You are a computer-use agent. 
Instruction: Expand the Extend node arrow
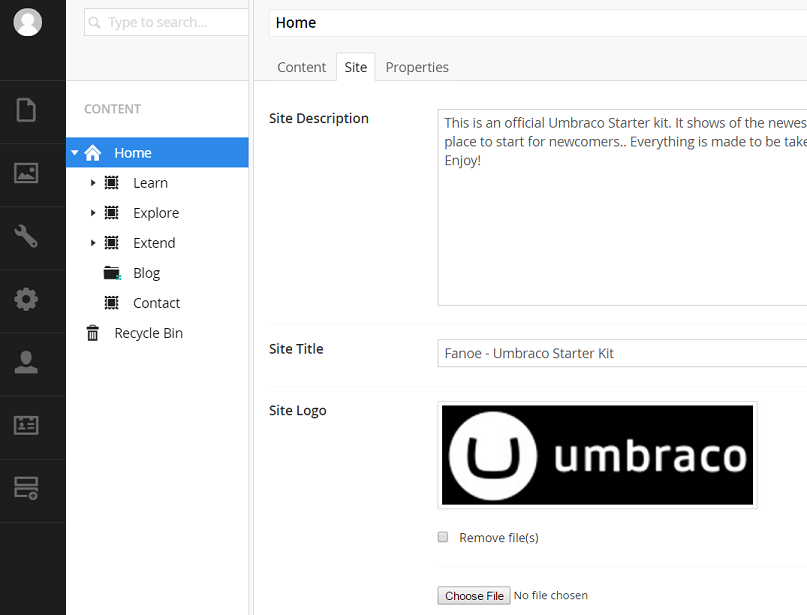pyautogui.click(x=93, y=243)
